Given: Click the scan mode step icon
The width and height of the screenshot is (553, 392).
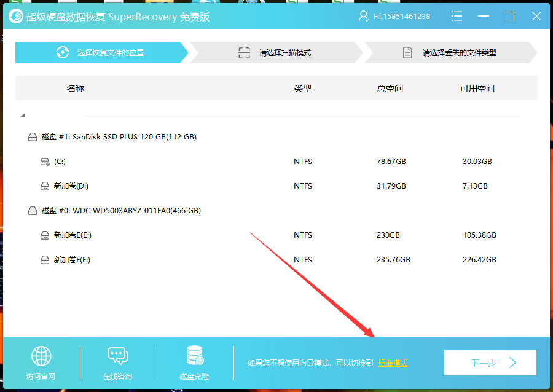Looking at the screenshot, I should (244, 52).
